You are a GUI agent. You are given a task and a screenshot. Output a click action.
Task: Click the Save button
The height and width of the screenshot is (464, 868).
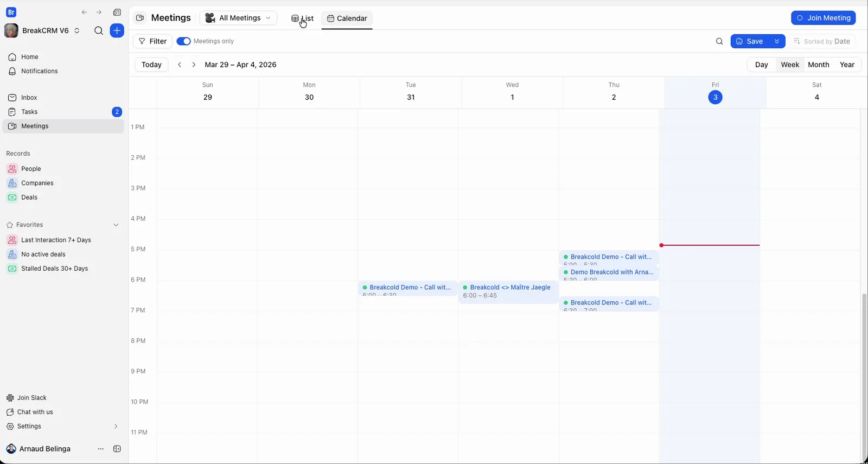750,41
